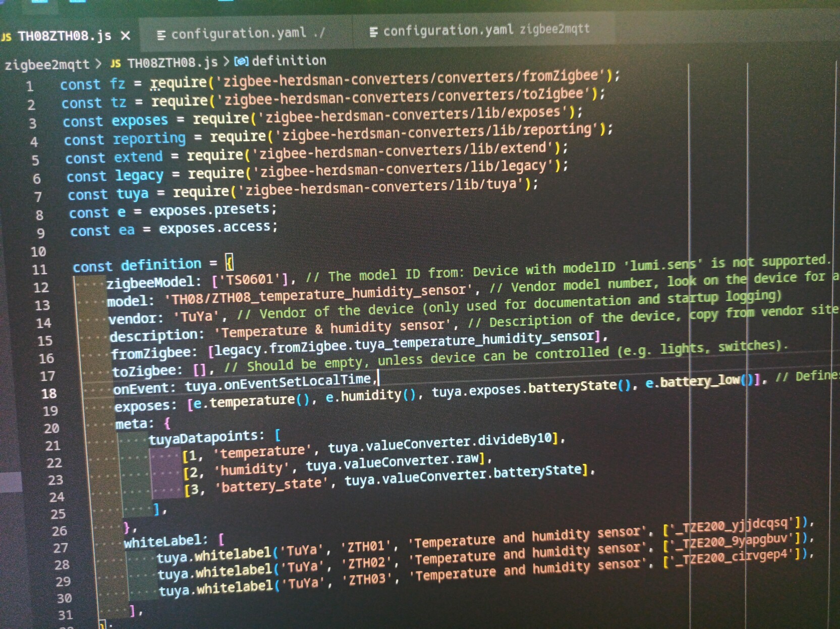Click 'e.humidity()' in the exposes array

371,396
